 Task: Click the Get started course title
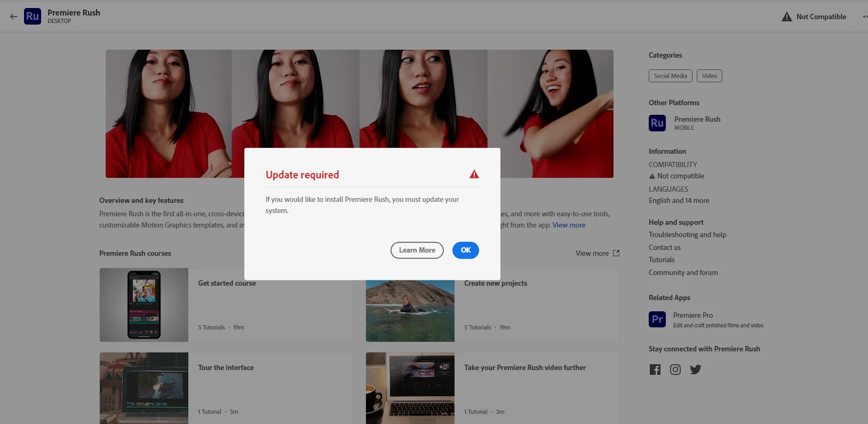[227, 284]
